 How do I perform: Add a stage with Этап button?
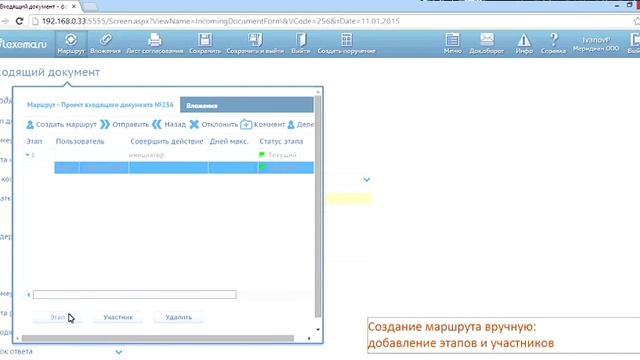(x=57, y=317)
